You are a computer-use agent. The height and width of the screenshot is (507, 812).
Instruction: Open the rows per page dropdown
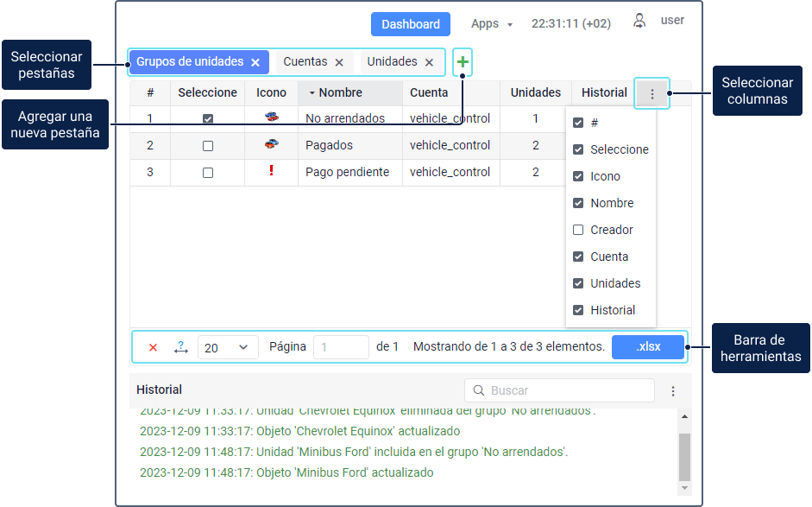coord(228,347)
